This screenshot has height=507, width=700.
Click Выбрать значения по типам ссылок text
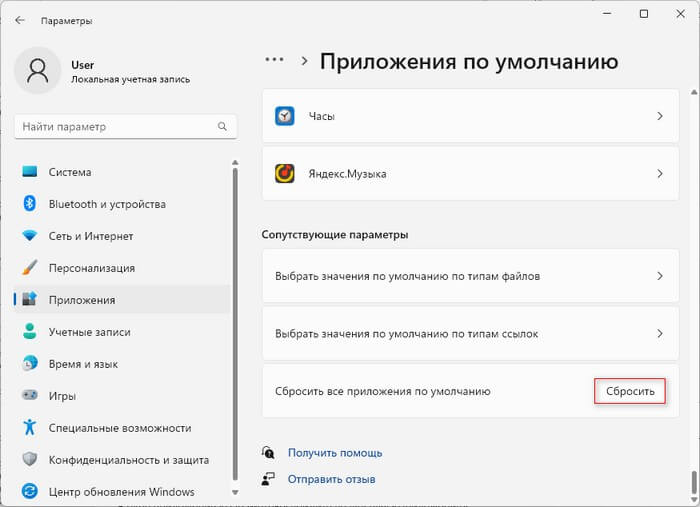tap(406, 333)
